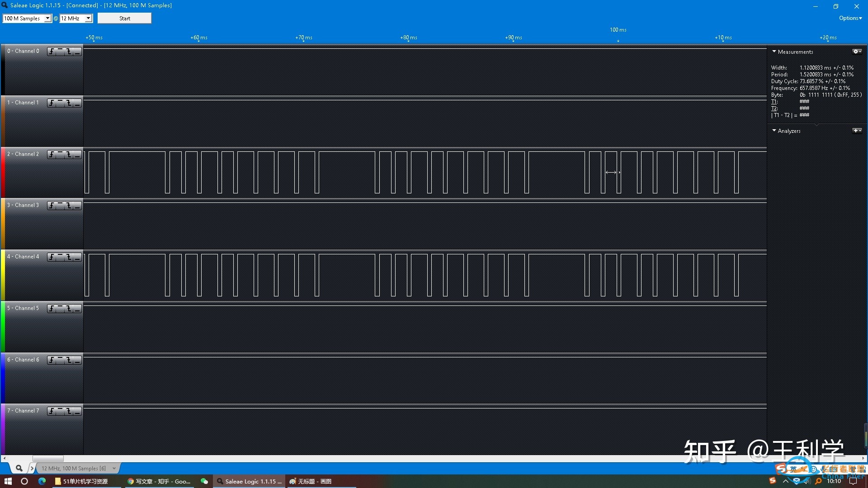
Task: Click the T1 timing marker label
Action: pos(774,102)
